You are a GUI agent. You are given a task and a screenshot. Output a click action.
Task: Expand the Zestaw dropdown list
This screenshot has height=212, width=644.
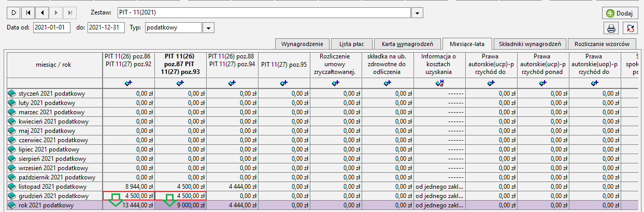pos(418,12)
